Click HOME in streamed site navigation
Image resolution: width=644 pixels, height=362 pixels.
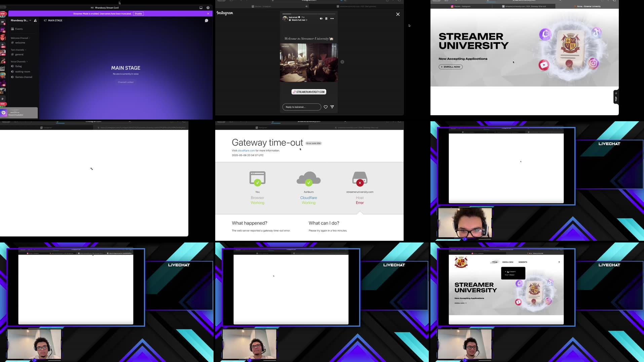495,262
